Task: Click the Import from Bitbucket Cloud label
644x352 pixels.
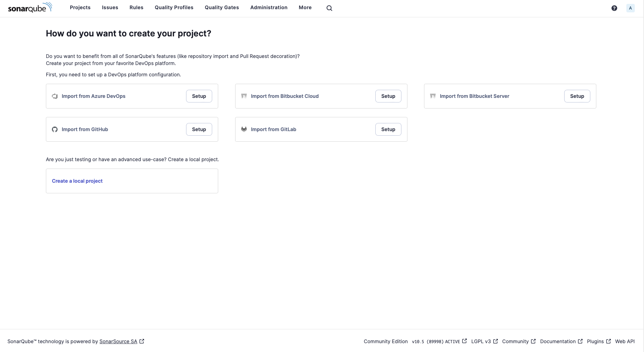Action: pyautogui.click(x=285, y=96)
